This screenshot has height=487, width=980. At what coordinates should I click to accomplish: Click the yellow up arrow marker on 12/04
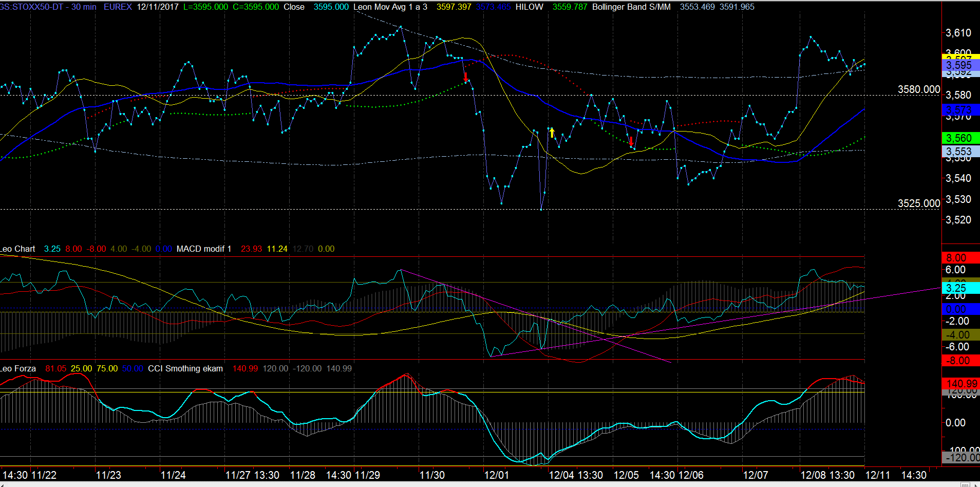(x=552, y=133)
